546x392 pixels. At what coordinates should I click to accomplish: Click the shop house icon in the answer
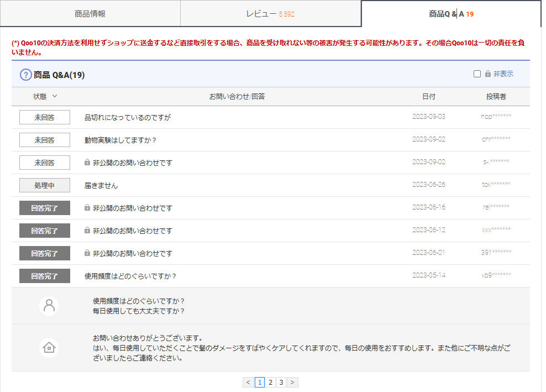pyautogui.click(x=49, y=348)
